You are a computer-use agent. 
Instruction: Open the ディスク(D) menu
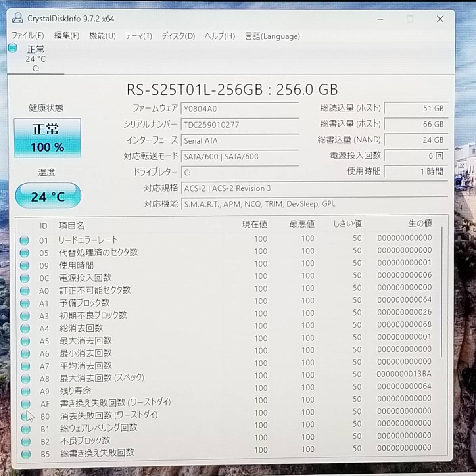[x=178, y=36]
